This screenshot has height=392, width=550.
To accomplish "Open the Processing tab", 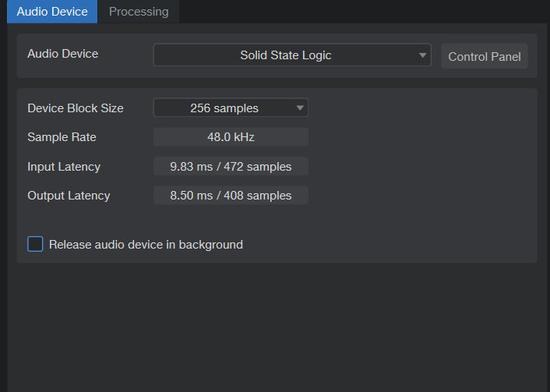I will tap(139, 12).
